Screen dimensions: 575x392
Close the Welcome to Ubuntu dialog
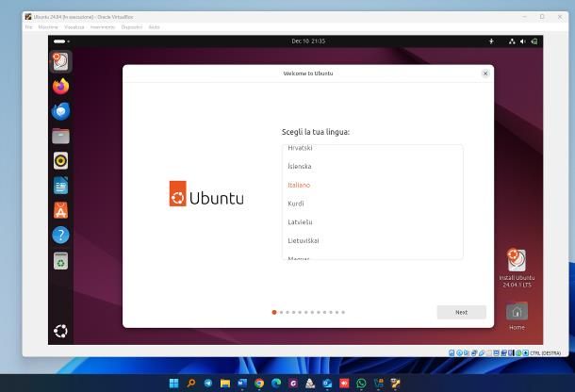coord(485,73)
